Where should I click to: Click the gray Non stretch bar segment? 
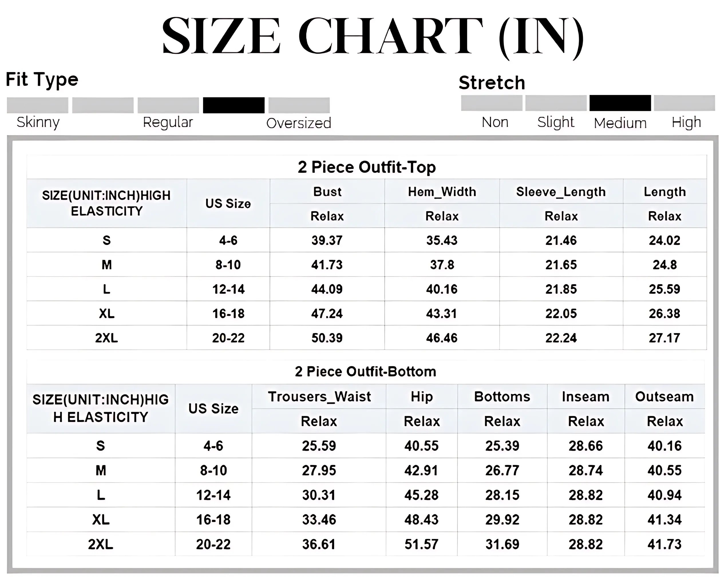tap(492, 103)
